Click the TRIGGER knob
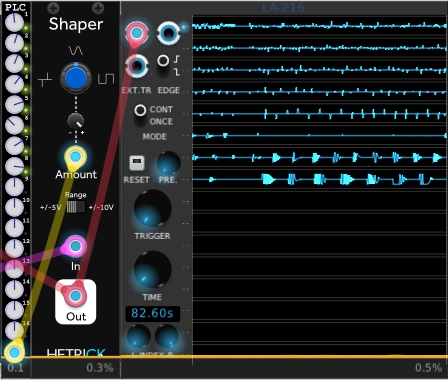 [x=152, y=209]
